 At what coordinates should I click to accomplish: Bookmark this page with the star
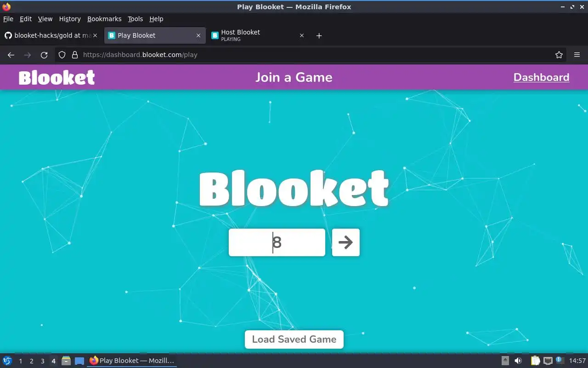(x=559, y=55)
